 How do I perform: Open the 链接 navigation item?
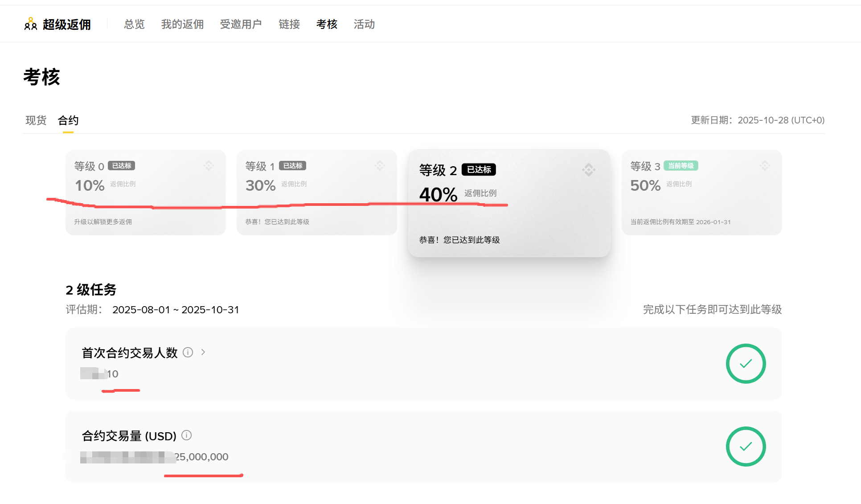(x=289, y=25)
